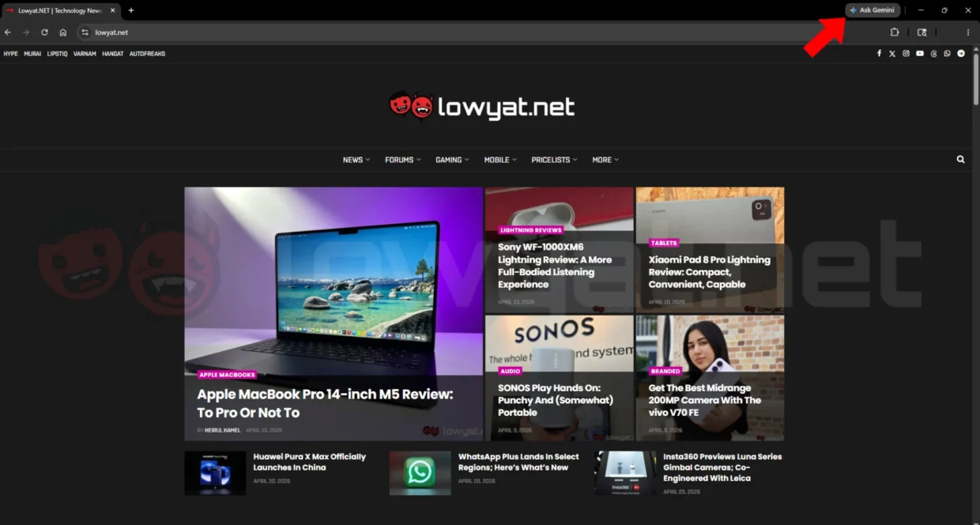Open the LIPSTIQ link
Image resolution: width=980 pixels, height=525 pixels.
(56, 53)
